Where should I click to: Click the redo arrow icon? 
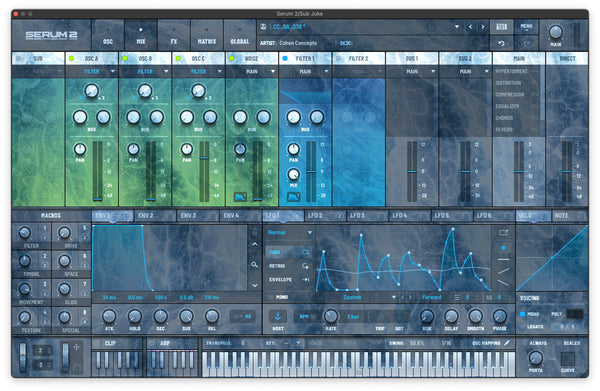pos(527,43)
